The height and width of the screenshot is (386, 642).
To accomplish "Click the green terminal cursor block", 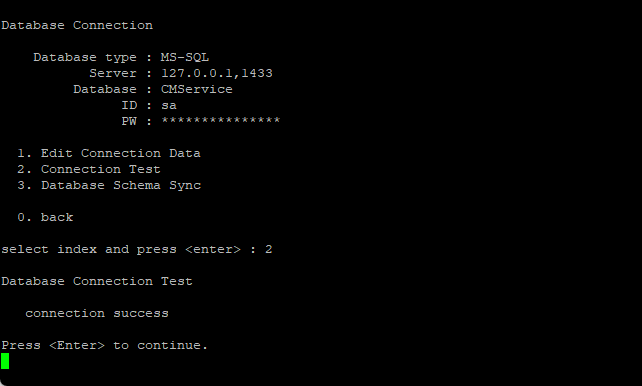I will (5, 361).
